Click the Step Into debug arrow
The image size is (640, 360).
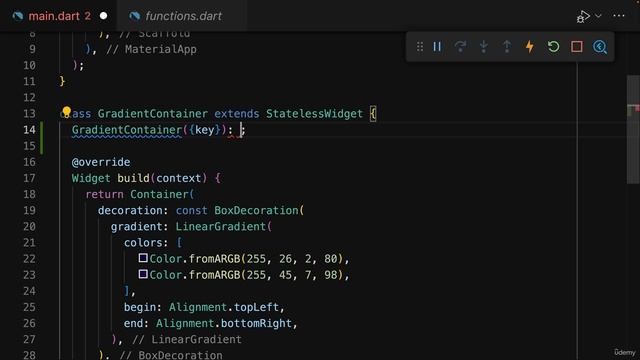tap(484, 47)
